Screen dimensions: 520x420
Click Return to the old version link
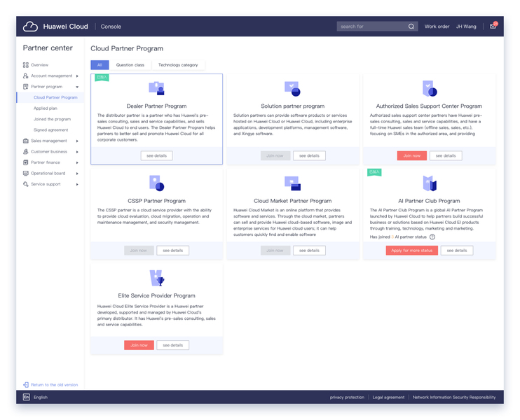pyautogui.click(x=55, y=385)
